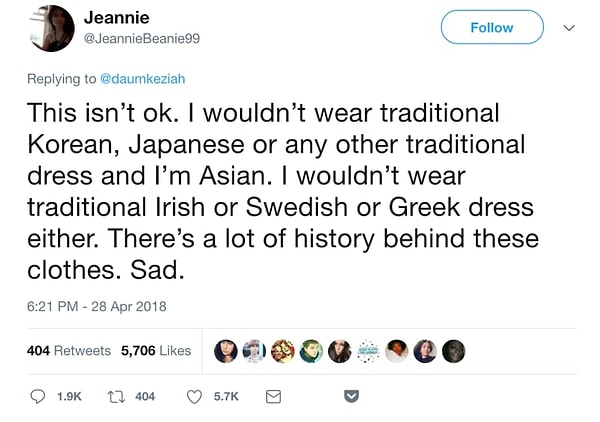Viewport: 600px width, 422px height.
Task: Open Jeannie's profile picture
Action: point(51,28)
